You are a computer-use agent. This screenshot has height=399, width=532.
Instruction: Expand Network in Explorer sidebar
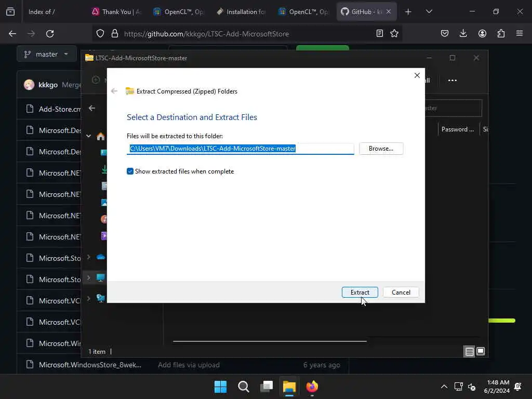(88, 298)
